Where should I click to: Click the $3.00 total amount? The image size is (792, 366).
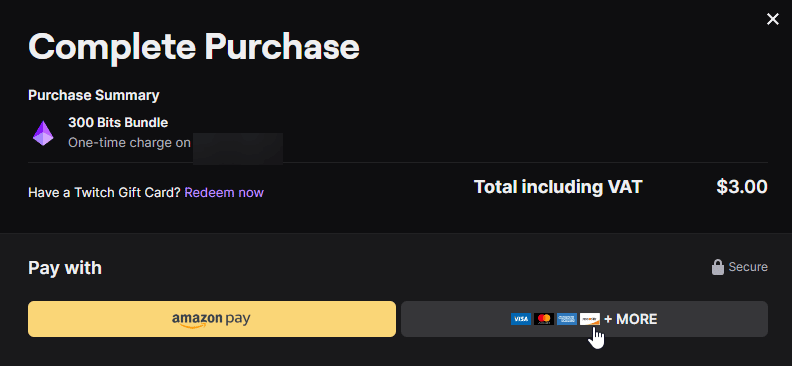(x=742, y=187)
